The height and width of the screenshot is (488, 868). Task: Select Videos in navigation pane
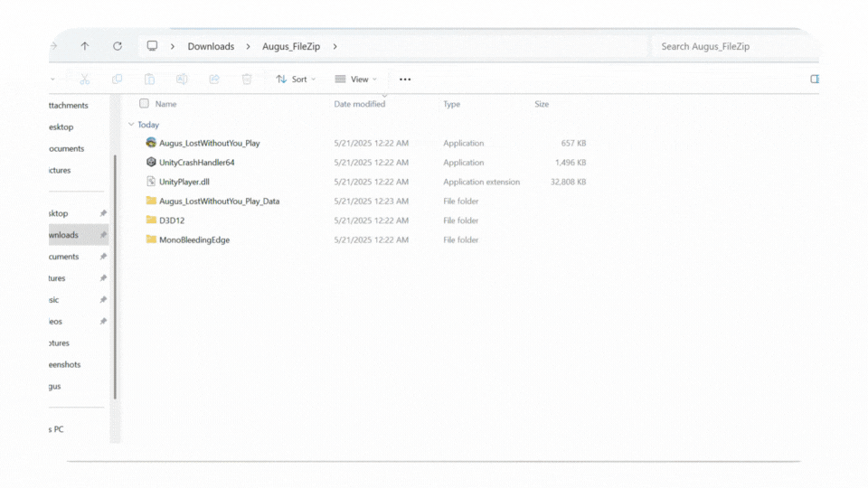(55, 322)
